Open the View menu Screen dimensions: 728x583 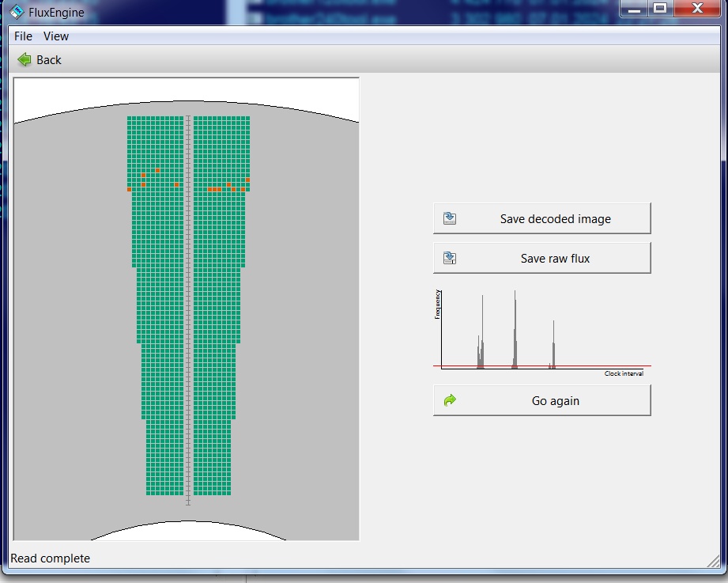56,36
